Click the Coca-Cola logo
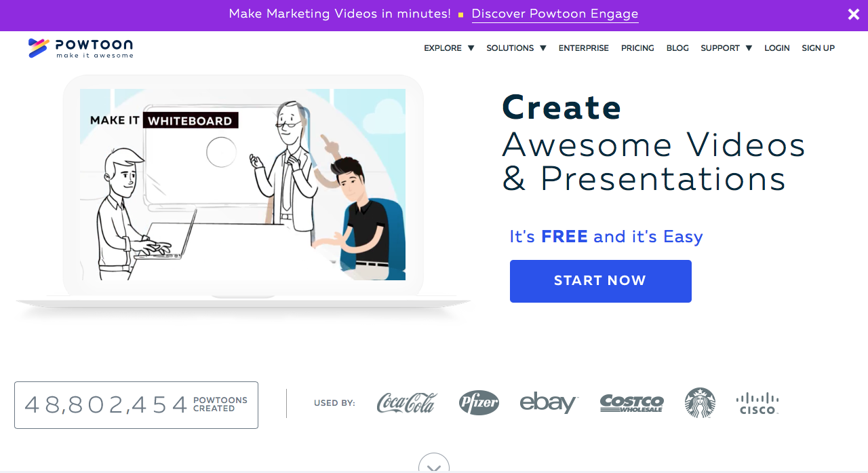The width and height of the screenshot is (868, 473). (407, 403)
